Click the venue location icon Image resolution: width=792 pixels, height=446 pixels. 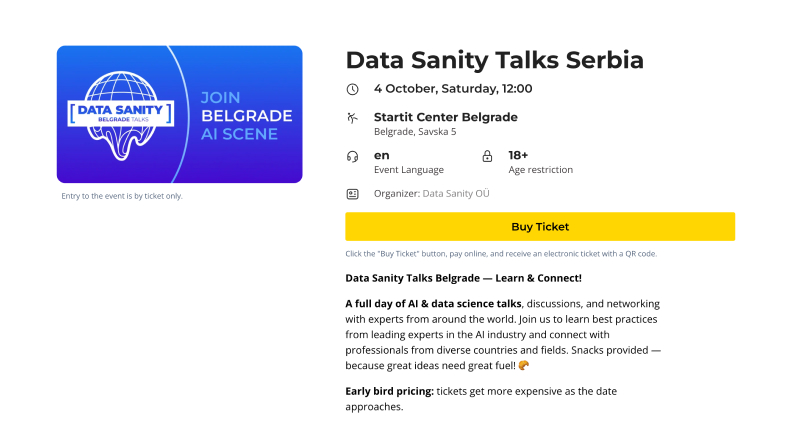[x=353, y=118]
